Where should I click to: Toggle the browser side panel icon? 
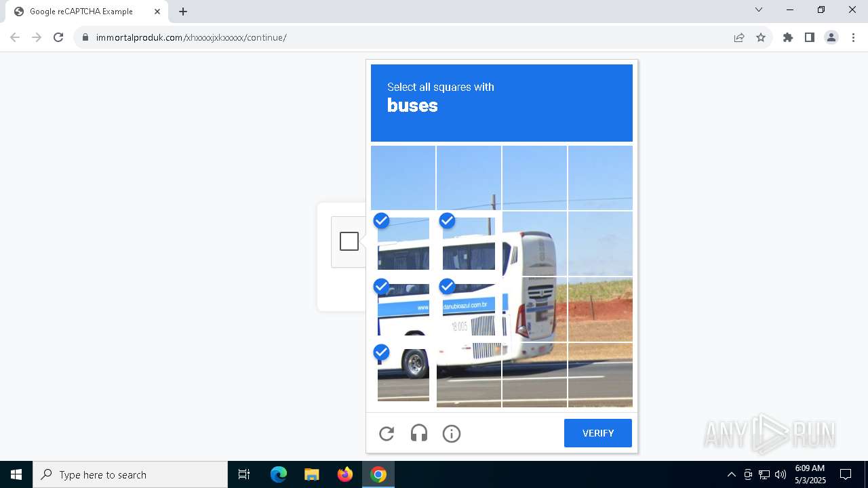pos(810,37)
